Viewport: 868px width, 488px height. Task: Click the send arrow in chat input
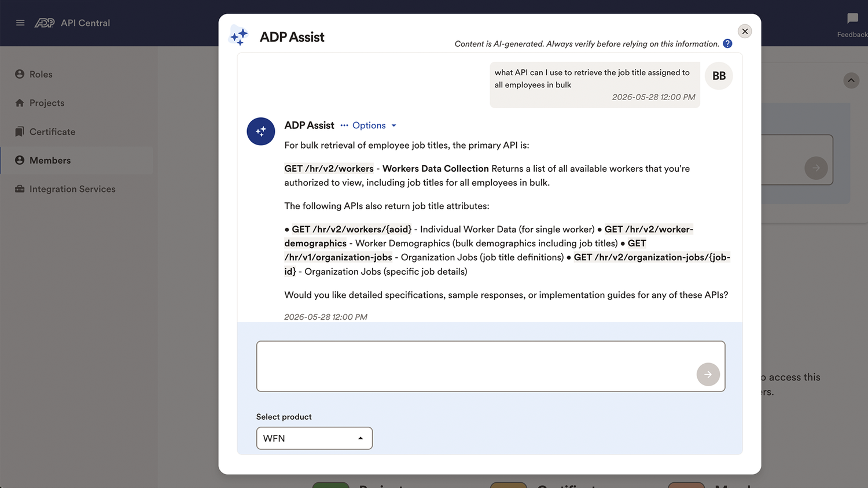click(708, 375)
